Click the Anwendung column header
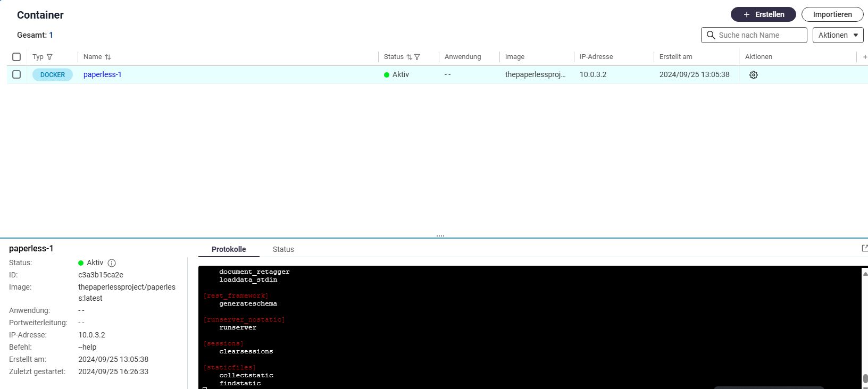 (x=462, y=57)
